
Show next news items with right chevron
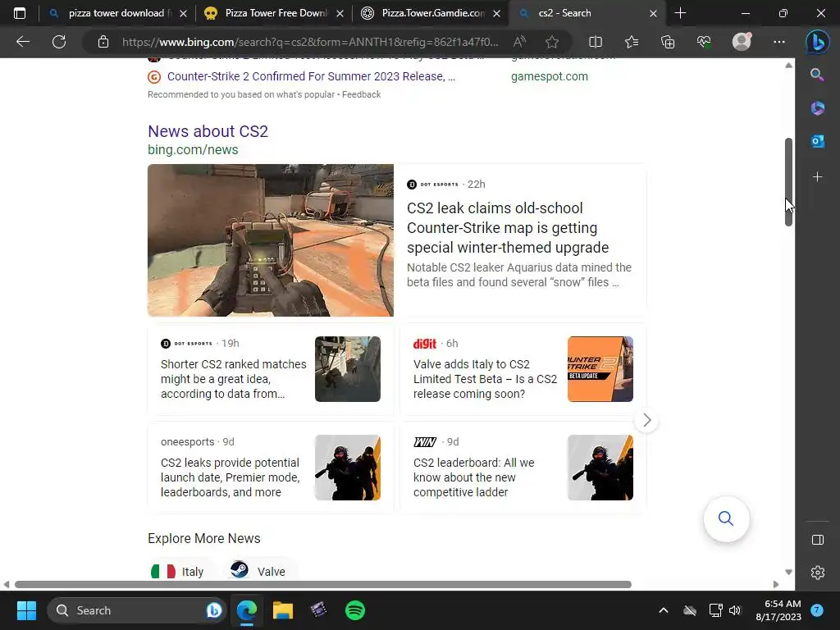click(646, 421)
